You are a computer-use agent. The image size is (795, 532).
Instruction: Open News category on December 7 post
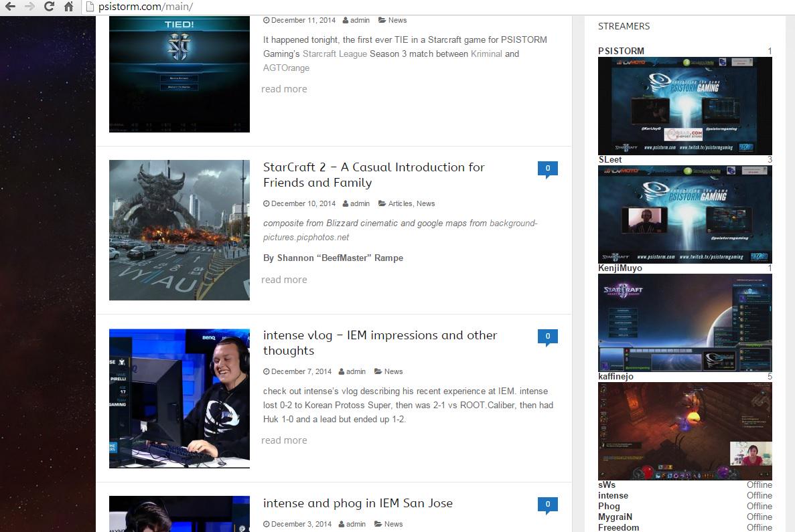click(393, 371)
